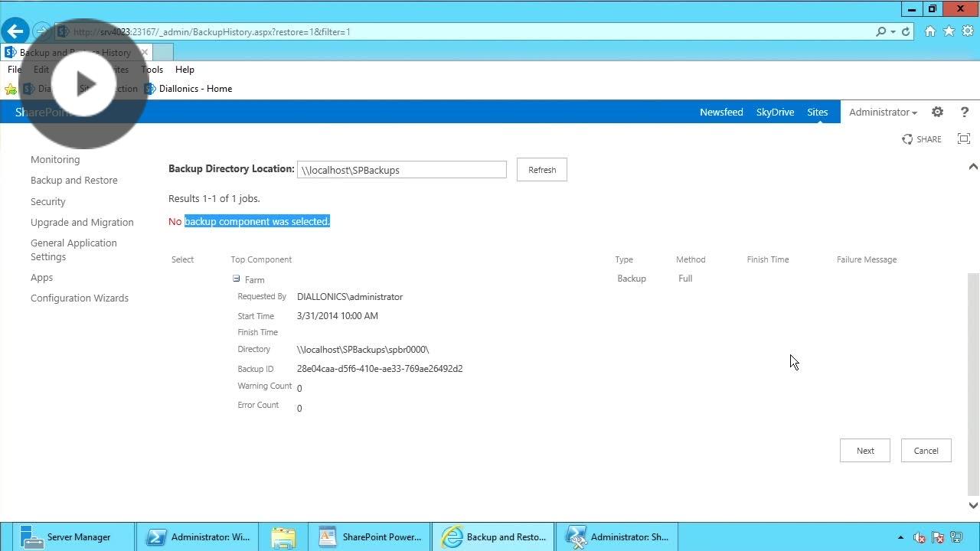The image size is (980, 551).
Task: Click the Focus on Content icon
Action: click(x=963, y=139)
